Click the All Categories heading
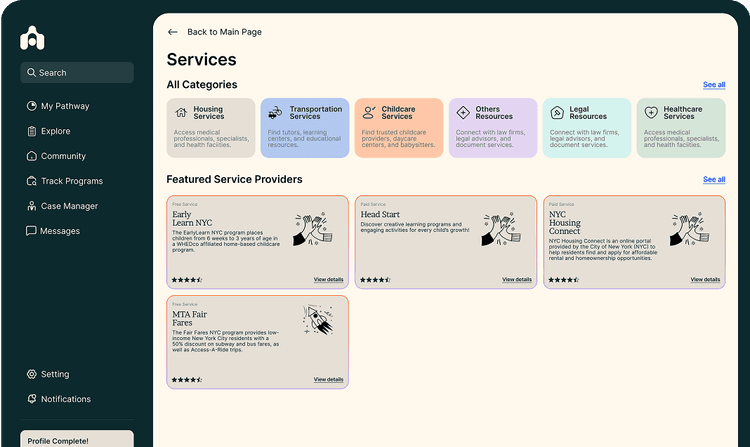Viewport: 750px width, 447px height. pyautogui.click(x=202, y=85)
